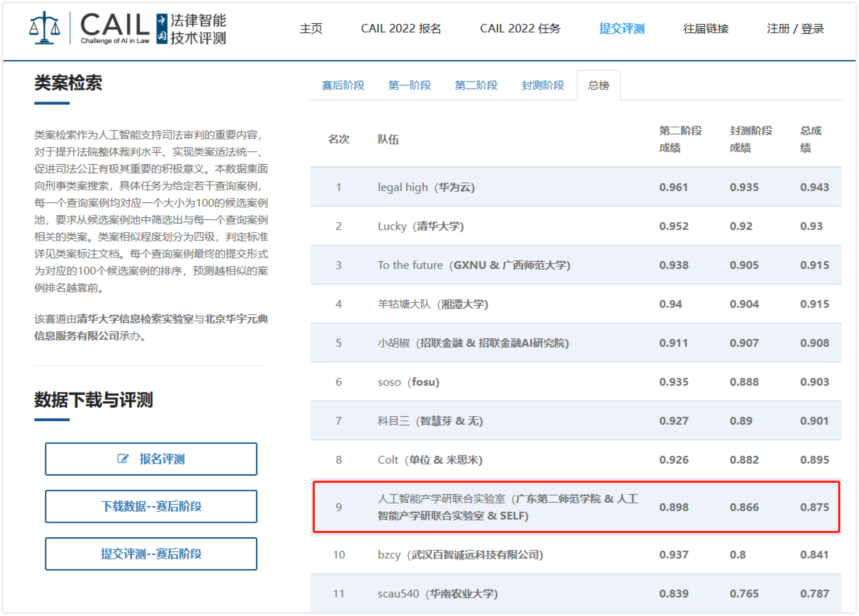The width and height of the screenshot is (859, 616).
Task: Click the CAIL scales logo icon
Action: tap(45, 28)
